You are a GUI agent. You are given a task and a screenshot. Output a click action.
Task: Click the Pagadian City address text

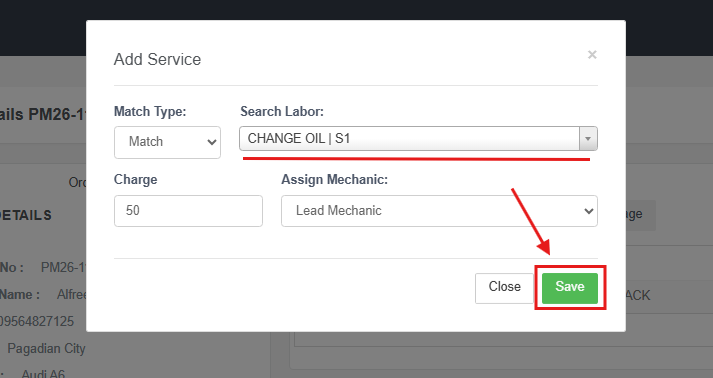46,349
